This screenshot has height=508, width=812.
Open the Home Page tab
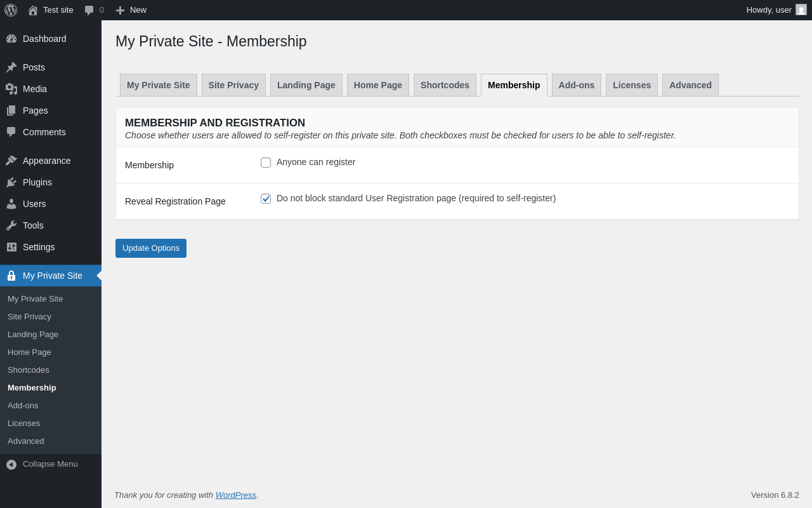pyautogui.click(x=378, y=85)
